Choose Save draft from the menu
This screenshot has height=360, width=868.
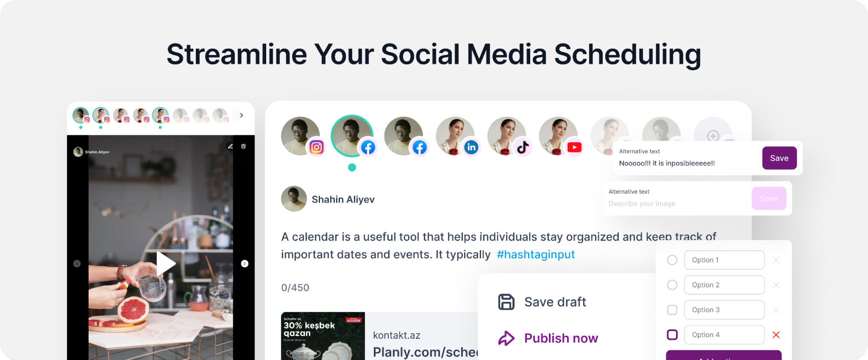coord(554,302)
